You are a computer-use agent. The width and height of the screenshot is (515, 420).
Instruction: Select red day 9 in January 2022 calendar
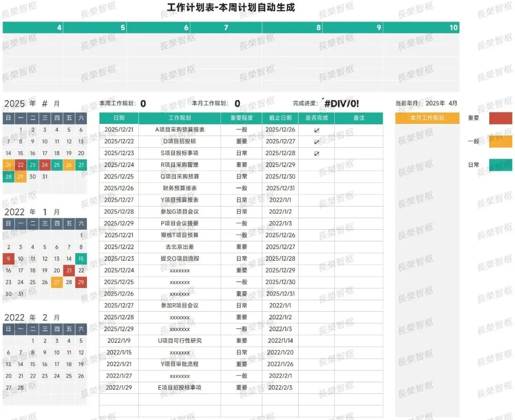pos(9,259)
